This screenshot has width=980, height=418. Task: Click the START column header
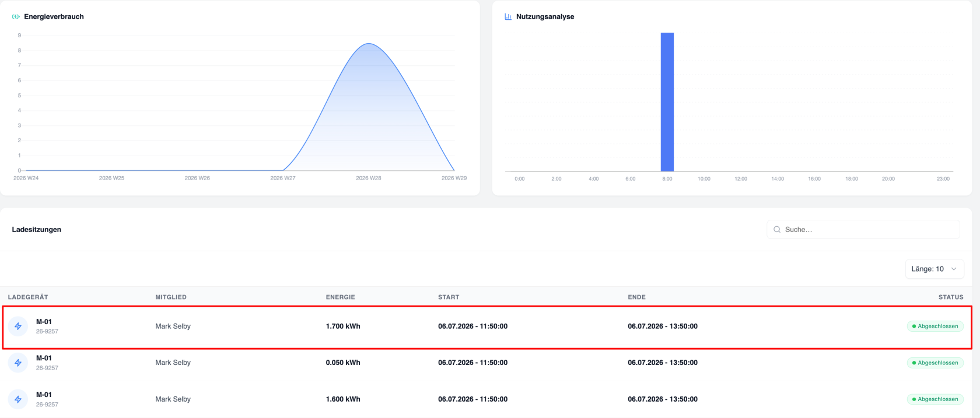tap(449, 297)
